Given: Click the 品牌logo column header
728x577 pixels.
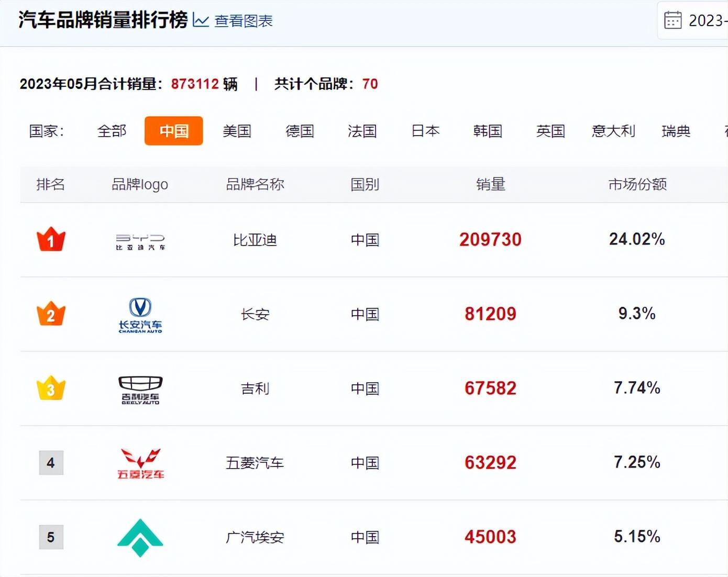Looking at the screenshot, I should coord(140,184).
